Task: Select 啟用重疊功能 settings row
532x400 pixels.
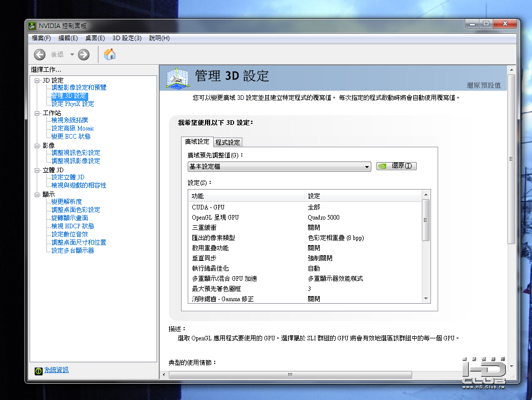Action: tap(305, 248)
